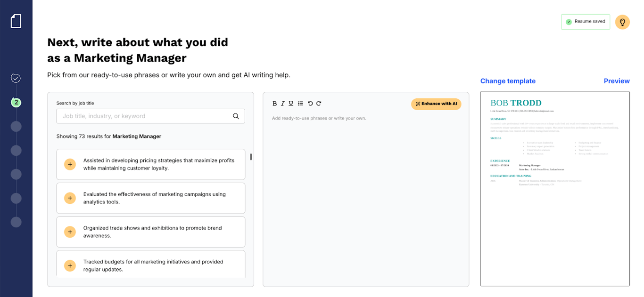This screenshot has width=644, height=297.
Task: Apply underline formatting
Action: coord(291,104)
